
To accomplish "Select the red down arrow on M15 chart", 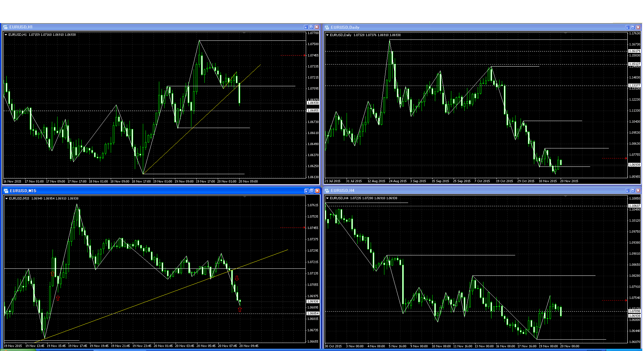I will (237, 278).
